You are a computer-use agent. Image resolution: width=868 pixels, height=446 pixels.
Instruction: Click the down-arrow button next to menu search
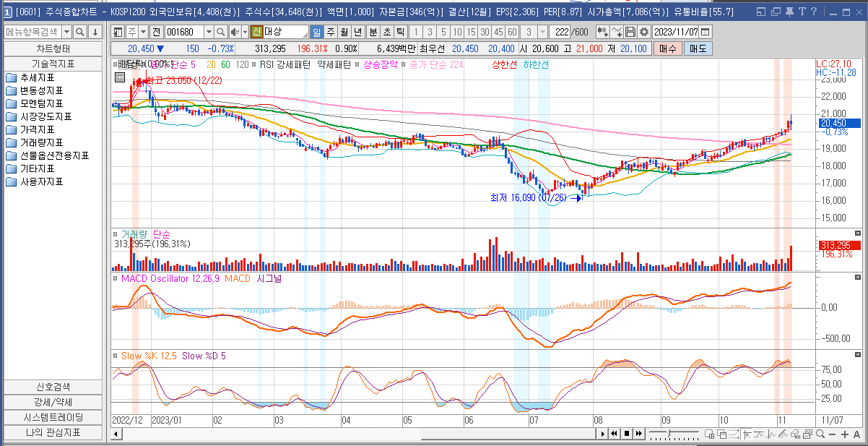[x=95, y=32]
